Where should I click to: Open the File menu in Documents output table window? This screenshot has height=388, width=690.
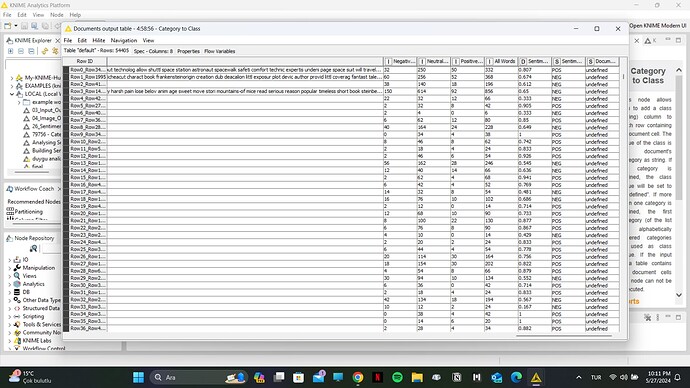pos(68,40)
